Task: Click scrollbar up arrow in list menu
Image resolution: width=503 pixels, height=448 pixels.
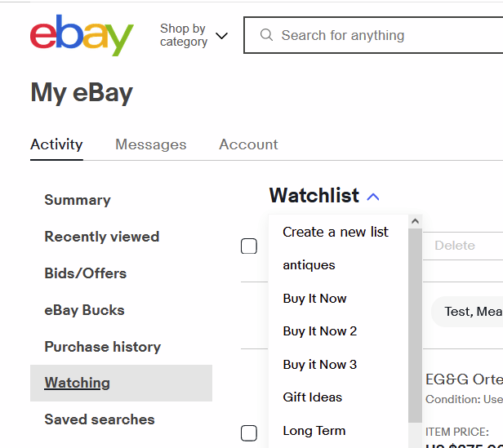Action: (x=415, y=221)
